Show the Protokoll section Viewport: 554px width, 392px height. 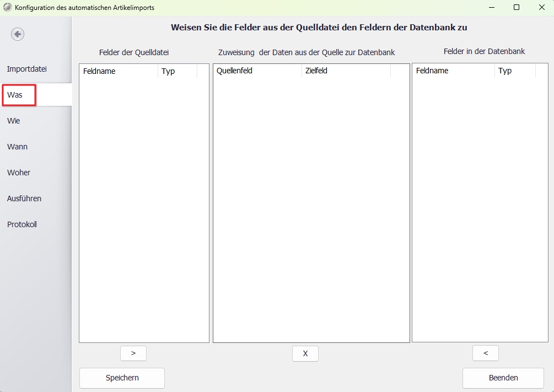point(22,224)
